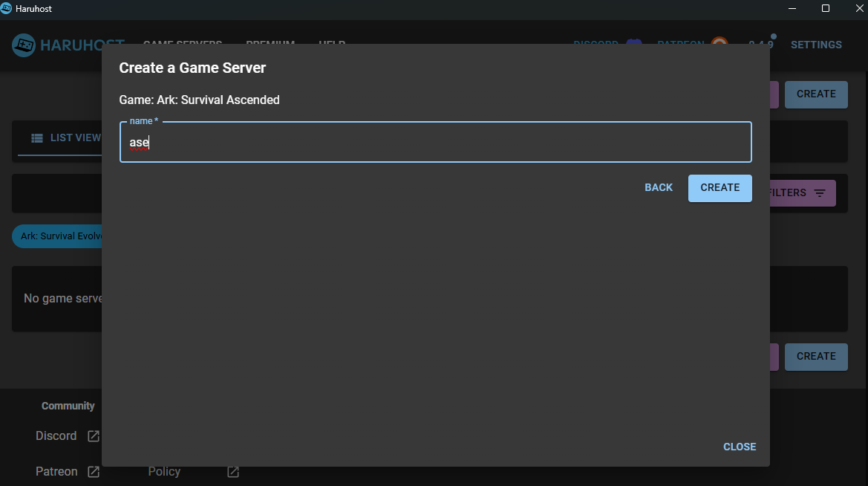Open SETTINGS in the top navigation
Image resolution: width=868 pixels, height=486 pixels.
(x=816, y=45)
